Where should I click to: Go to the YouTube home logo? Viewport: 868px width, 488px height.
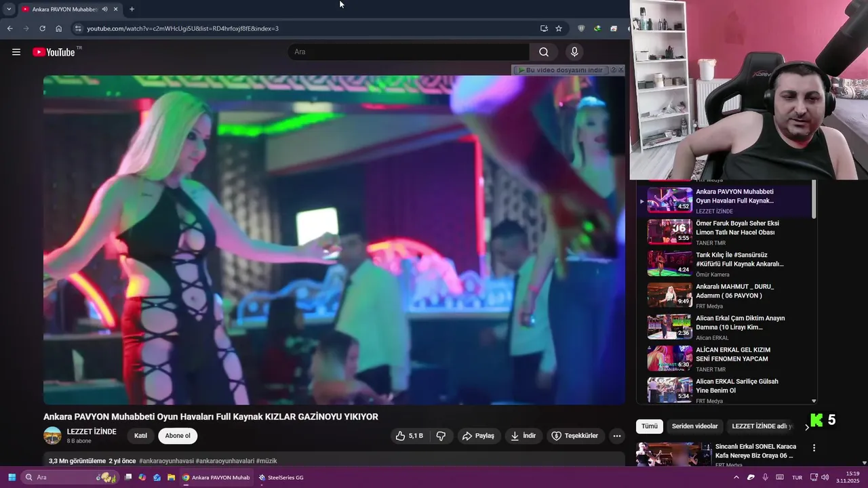point(54,52)
